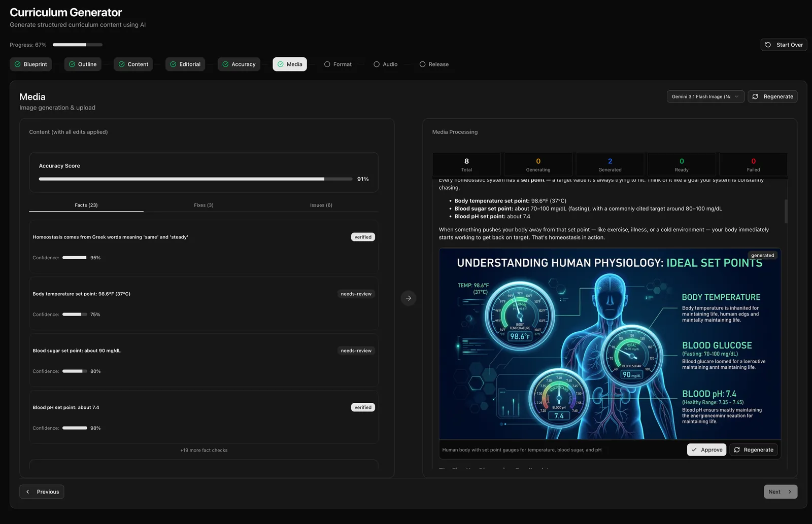Click Regenerate in the Media header

tap(772, 96)
